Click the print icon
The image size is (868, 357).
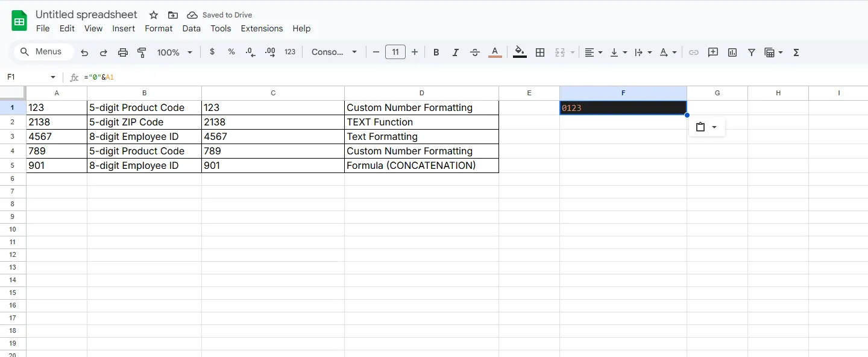tap(123, 52)
